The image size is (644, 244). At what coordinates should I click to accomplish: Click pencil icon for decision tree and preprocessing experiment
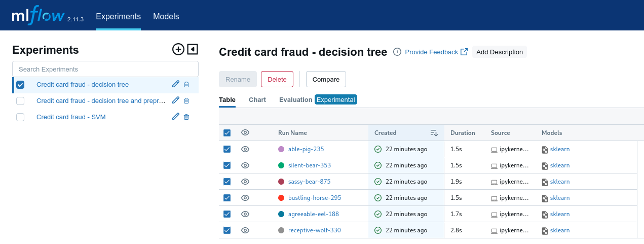click(176, 100)
